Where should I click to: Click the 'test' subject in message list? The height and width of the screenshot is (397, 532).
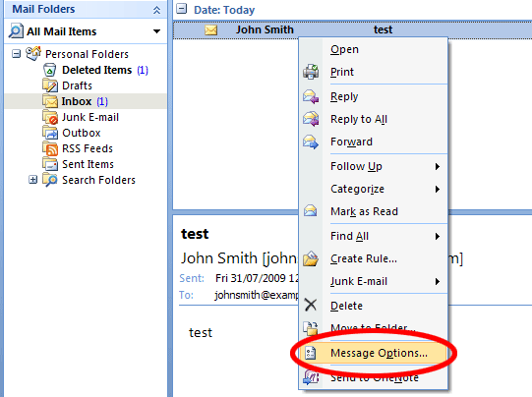(x=384, y=29)
